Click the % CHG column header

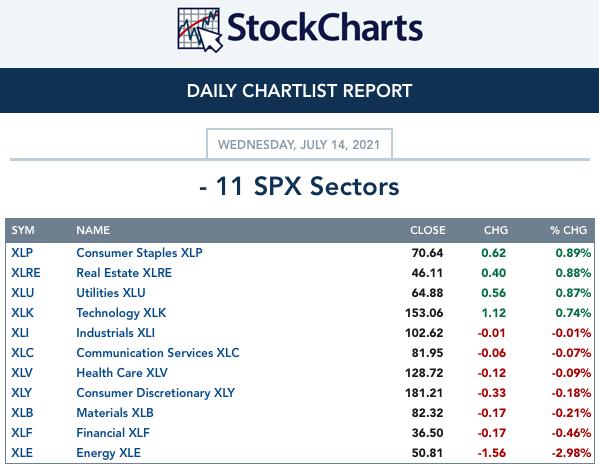568,230
